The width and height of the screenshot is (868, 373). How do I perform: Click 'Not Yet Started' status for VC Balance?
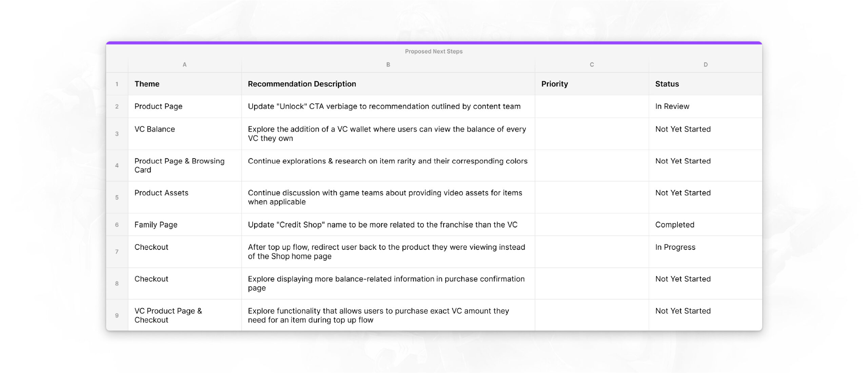(x=705, y=134)
